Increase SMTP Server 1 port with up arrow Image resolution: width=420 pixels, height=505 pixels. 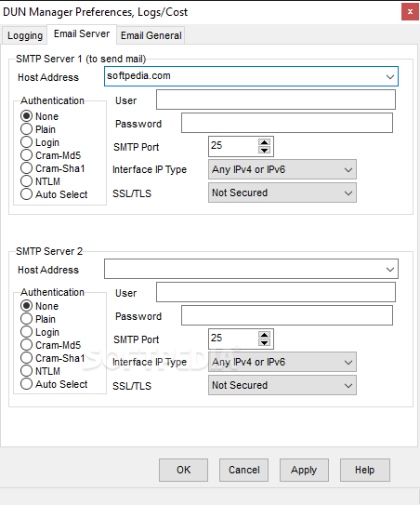tap(264, 142)
